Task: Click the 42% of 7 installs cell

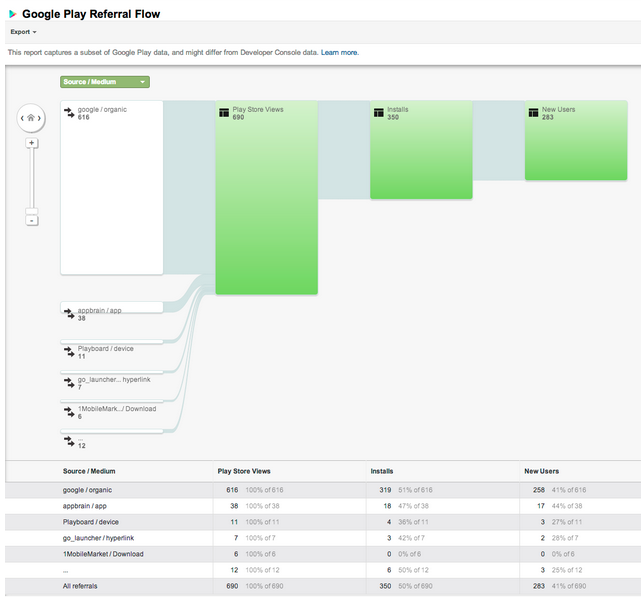Action: [411, 538]
